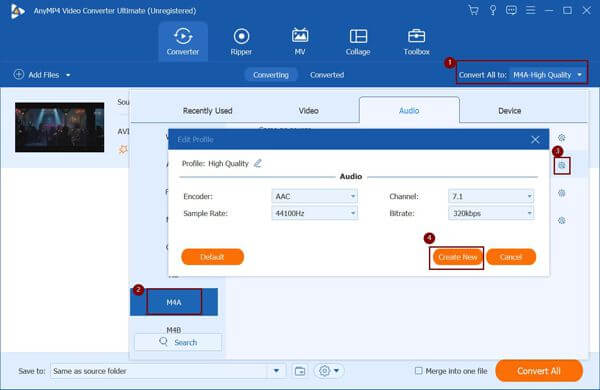Close the Edit Profile dialog
Image resolution: width=600 pixels, height=390 pixels.
tap(535, 140)
